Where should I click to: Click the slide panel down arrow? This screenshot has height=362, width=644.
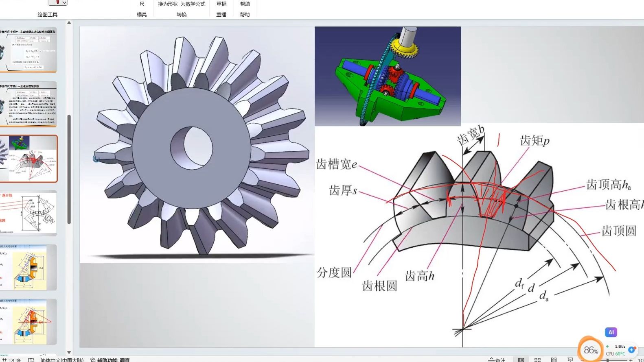coord(69,352)
